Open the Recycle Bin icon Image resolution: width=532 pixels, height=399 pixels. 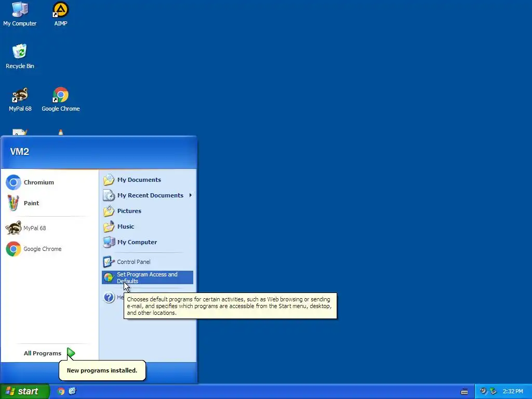coord(20,56)
